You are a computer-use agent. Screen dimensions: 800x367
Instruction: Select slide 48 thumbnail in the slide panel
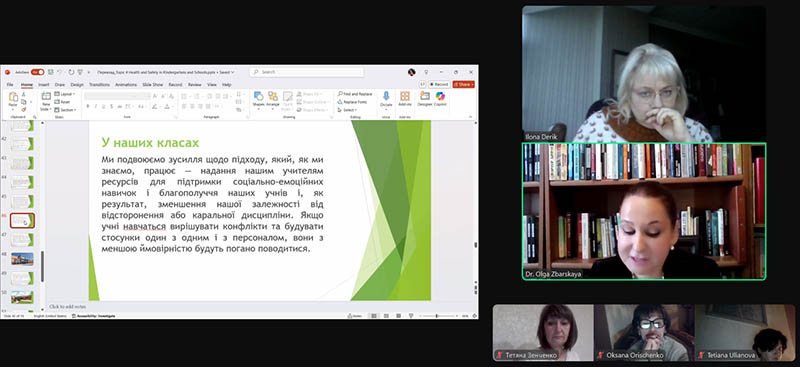22,258
